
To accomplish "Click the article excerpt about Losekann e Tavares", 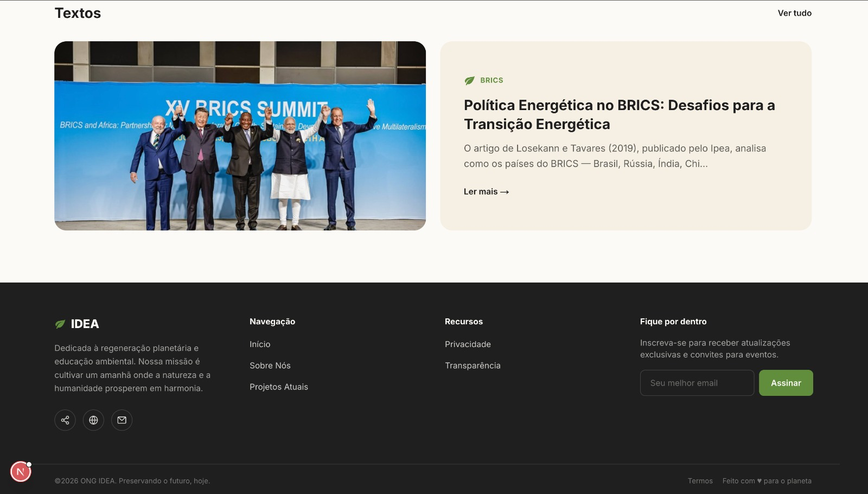I will pyautogui.click(x=615, y=156).
